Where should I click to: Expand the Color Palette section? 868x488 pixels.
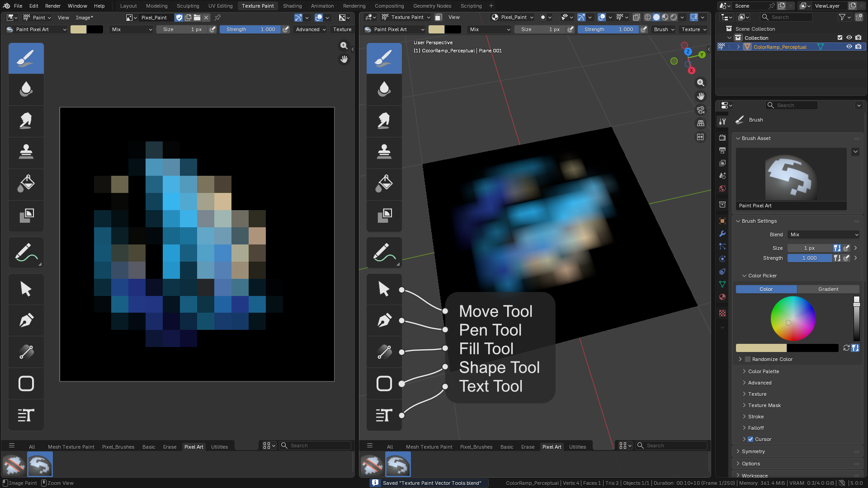click(764, 371)
